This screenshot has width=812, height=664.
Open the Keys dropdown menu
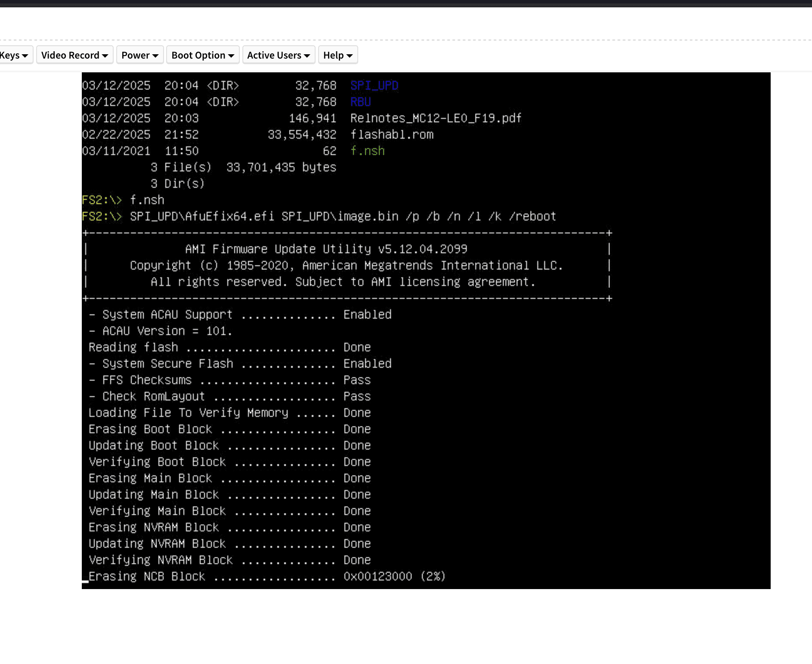pos(15,55)
